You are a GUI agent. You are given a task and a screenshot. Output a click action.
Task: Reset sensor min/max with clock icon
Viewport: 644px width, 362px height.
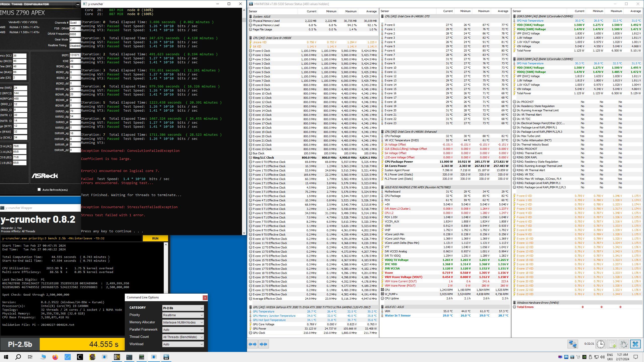601,344
